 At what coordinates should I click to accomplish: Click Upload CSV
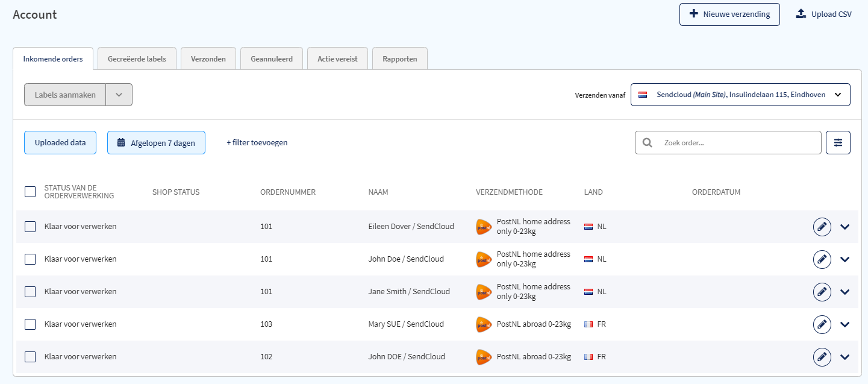coord(823,14)
